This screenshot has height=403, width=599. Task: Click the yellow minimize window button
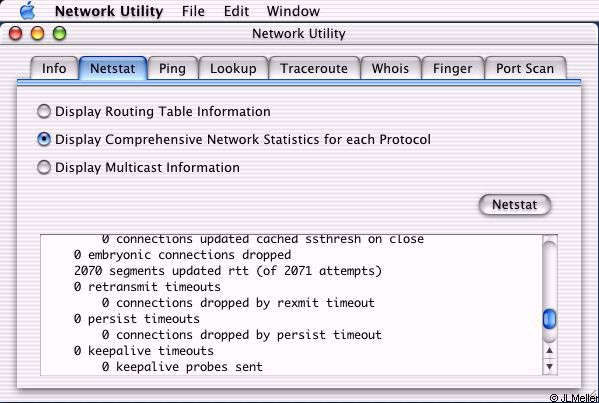37,34
